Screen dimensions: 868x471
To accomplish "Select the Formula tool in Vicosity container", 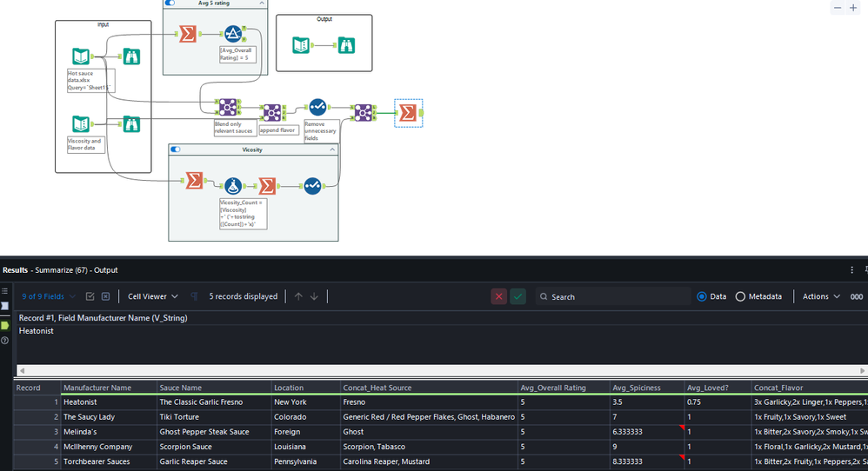I will pyautogui.click(x=232, y=185).
